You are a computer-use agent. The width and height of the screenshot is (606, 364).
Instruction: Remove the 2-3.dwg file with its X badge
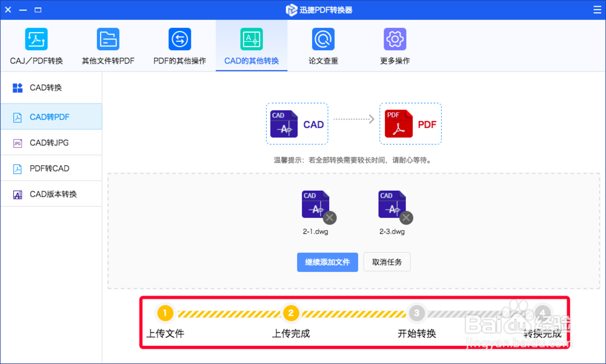406,217
